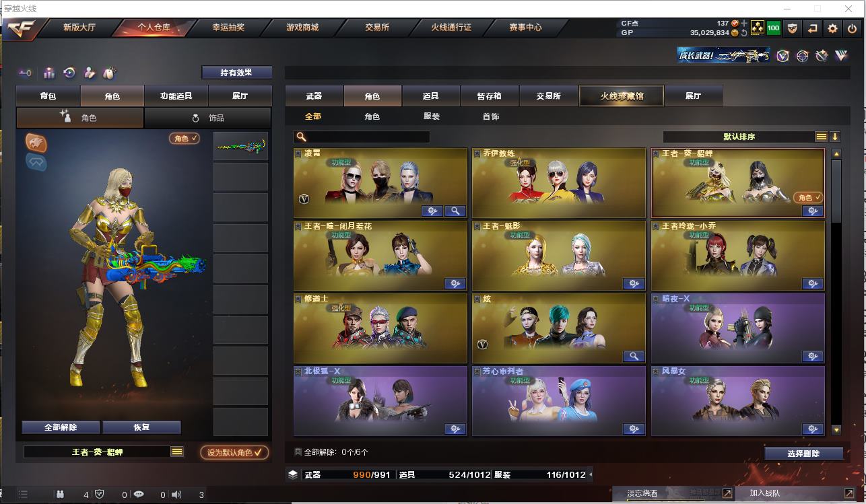Image resolution: width=866 pixels, height=504 pixels.
Task: Switch to the 火线珍藏馆 tab
Action: click(x=622, y=96)
